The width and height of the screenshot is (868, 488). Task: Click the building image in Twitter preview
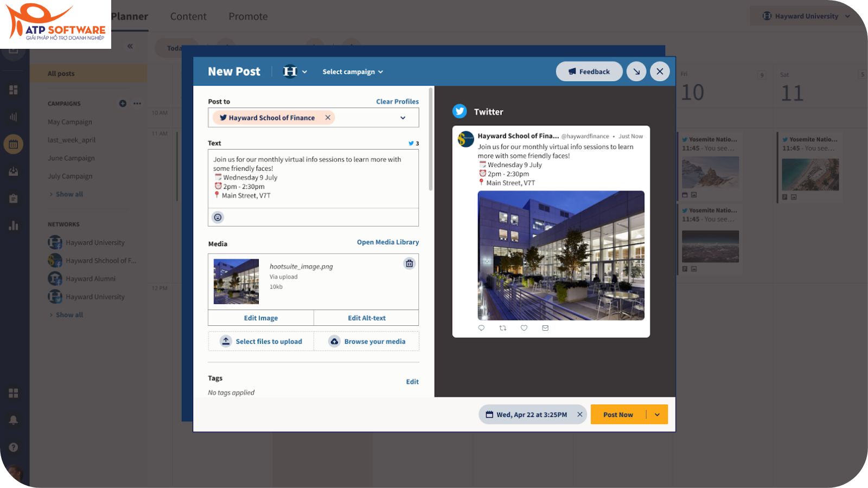coord(561,255)
